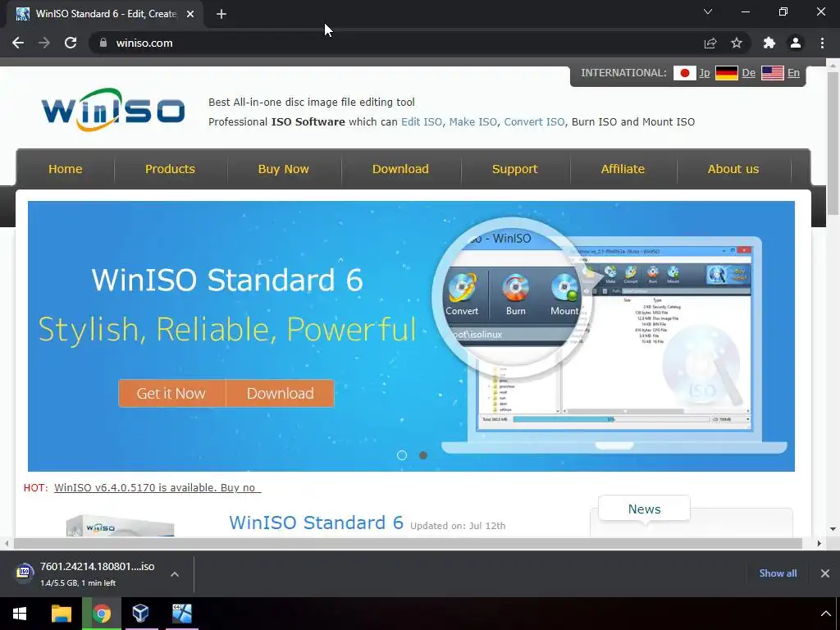840x630 pixels.
Task: Open a new tab with the plus button
Action: [x=221, y=14]
